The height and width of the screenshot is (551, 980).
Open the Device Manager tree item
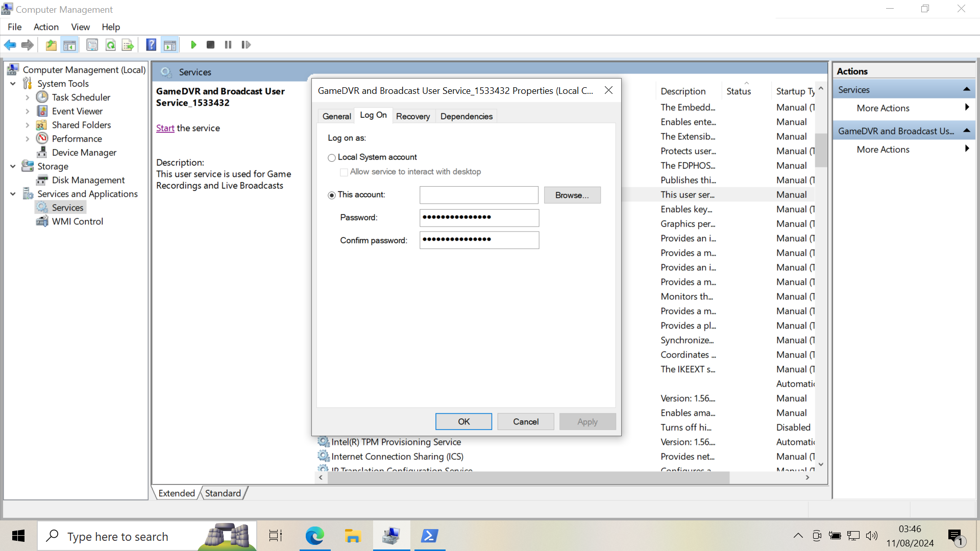click(x=84, y=153)
